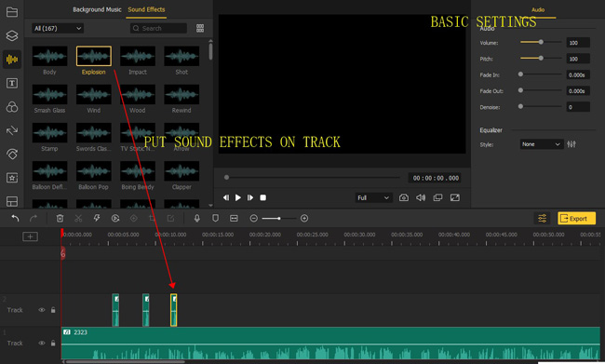Step to previous frame
This screenshot has width=605, height=364.
click(226, 197)
